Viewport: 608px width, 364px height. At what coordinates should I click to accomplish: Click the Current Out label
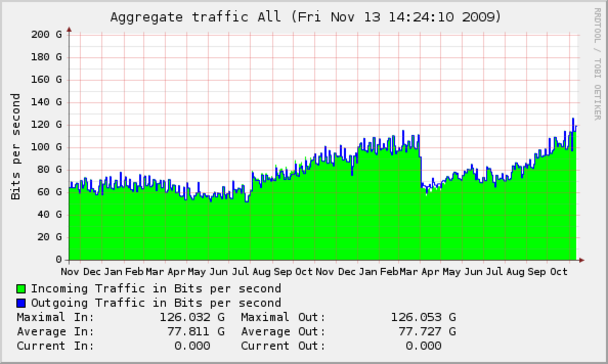click(x=283, y=345)
